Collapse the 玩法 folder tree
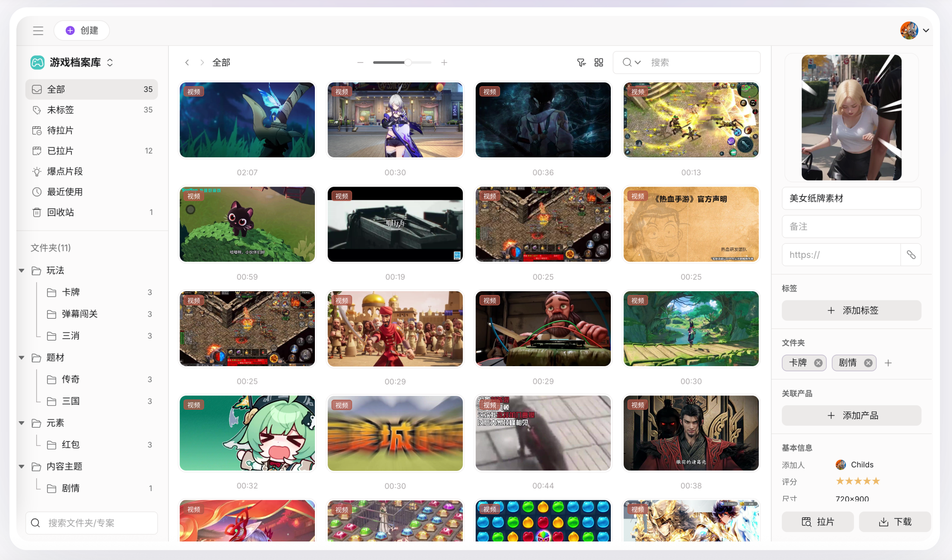Image resolution: width=952 pixels, height=560 pixels. coord(22,271)
